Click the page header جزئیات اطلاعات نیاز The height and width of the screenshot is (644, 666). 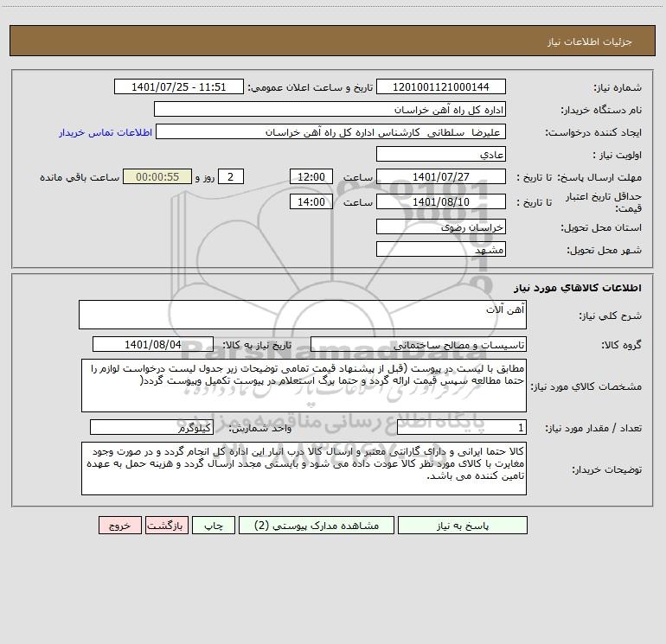click(x=590, y=41)
